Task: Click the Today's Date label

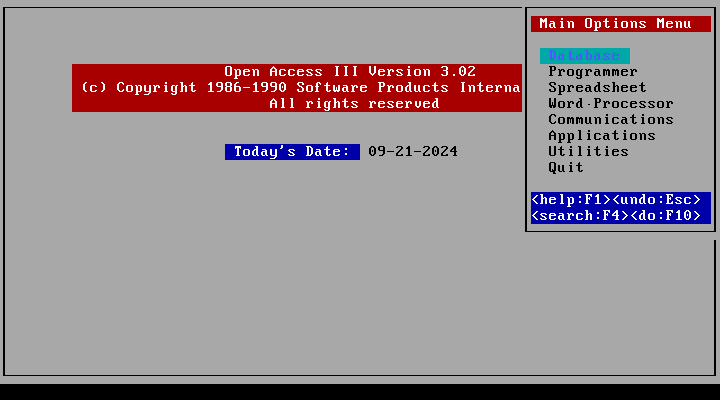Action: (x=292, y=152)
